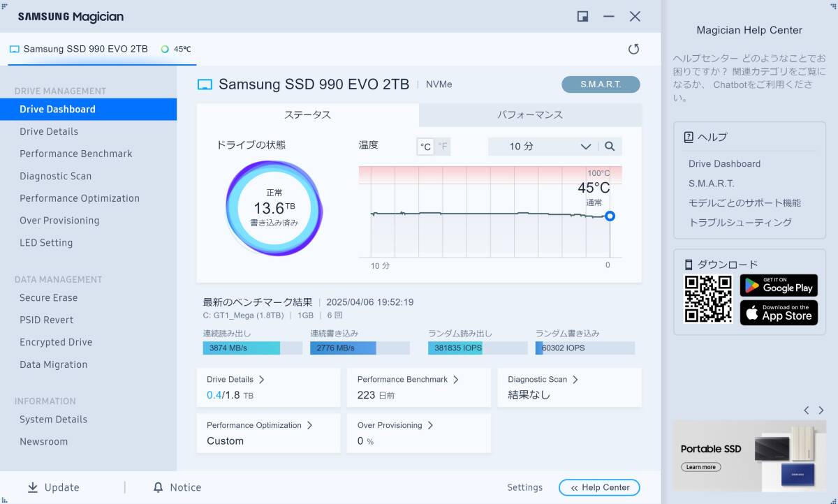The image size is (838, 504).
Task: Open Performance Benchmark card chevron
Action: [456, 380]
